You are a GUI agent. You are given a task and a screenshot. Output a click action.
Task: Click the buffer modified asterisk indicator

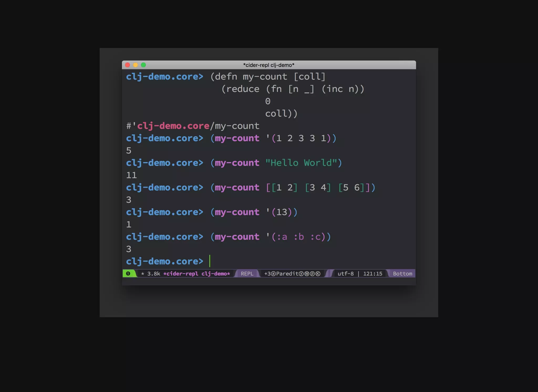(x=143, y=274)
